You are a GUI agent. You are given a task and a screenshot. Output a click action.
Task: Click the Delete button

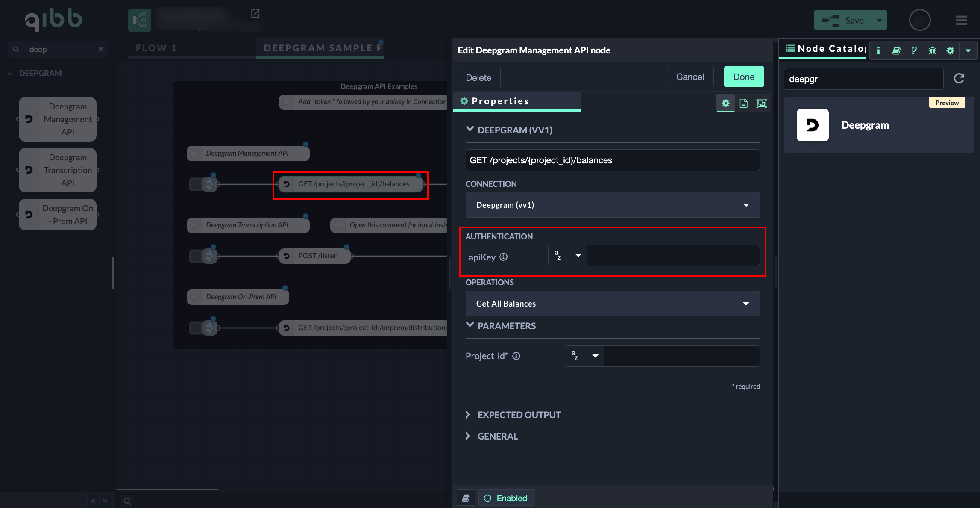478,78
